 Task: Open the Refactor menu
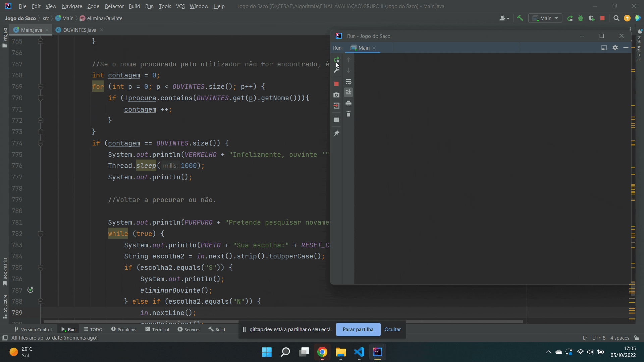pyautogui.click(x=114, y=6)
